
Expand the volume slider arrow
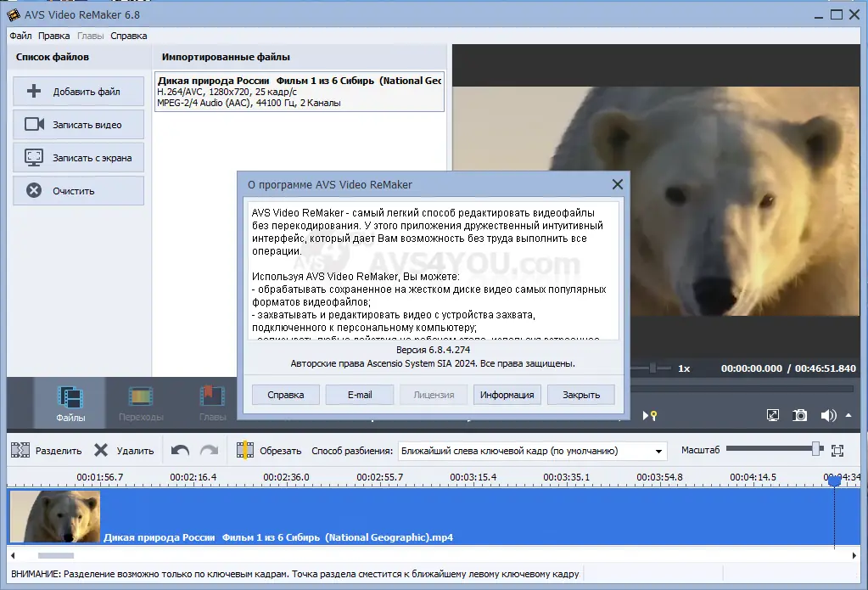(848, 415)
